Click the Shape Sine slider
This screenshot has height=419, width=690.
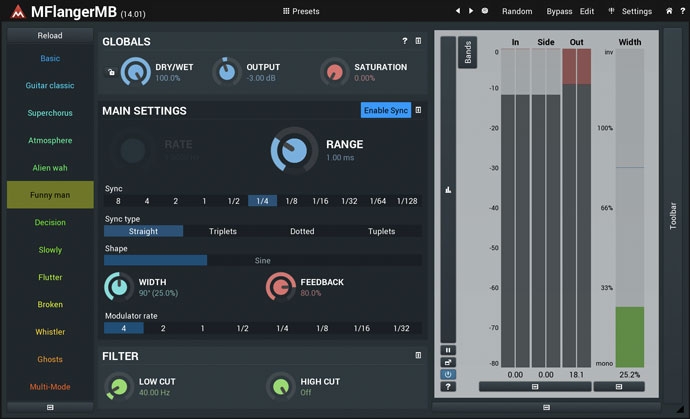point(262,260)
